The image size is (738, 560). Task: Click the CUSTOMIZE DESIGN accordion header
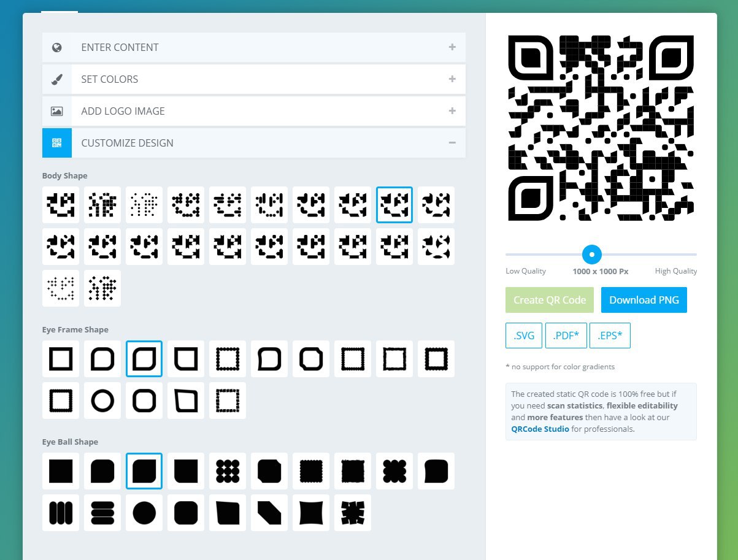tap(254, 143)
